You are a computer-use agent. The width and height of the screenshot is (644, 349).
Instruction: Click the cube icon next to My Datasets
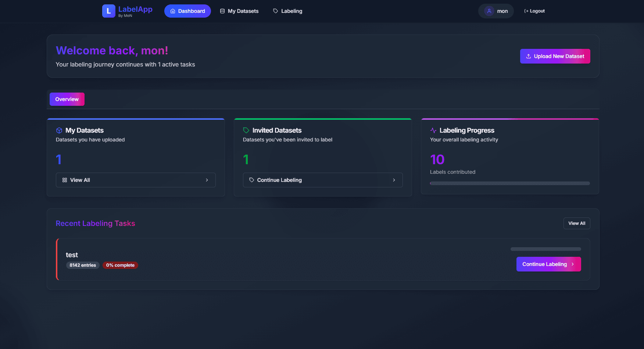(x=59, y=130)
